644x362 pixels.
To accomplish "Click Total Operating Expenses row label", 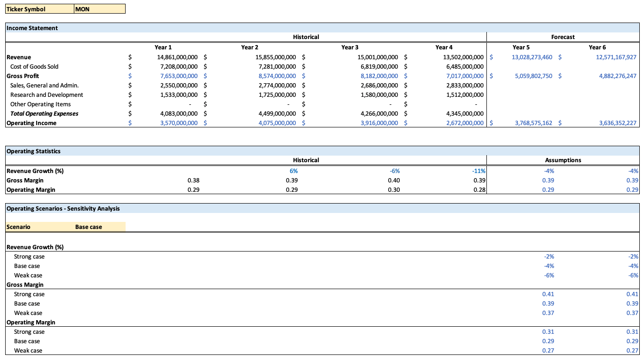I will tap(44, 113).
